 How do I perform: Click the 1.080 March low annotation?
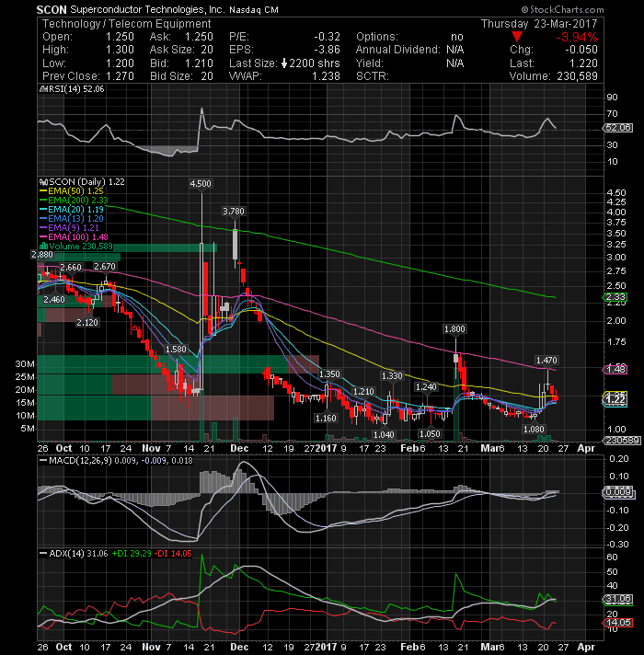[534, 430]
